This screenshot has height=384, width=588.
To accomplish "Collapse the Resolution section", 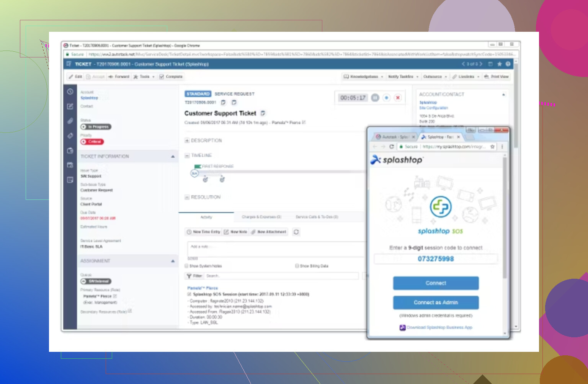I will [x=187, y=197].
